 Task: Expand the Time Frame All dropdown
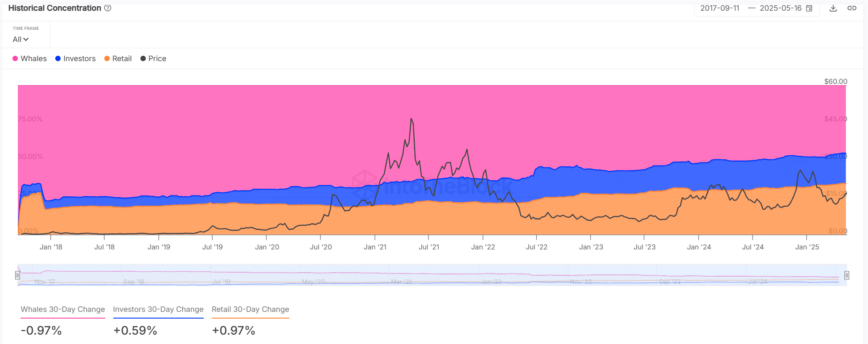[x=21, y=39]
